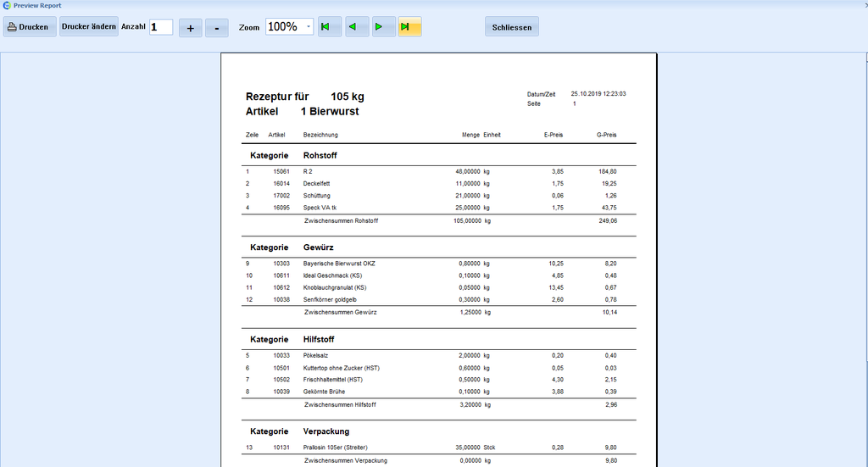Click Zwischensummen Hilfstoff label
This screenshot has height=467, width=868.
click(340, 405)
